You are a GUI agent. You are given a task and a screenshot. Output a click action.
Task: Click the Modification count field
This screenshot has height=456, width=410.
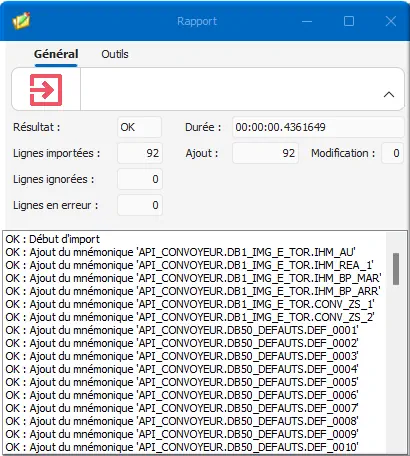[393, 153]
